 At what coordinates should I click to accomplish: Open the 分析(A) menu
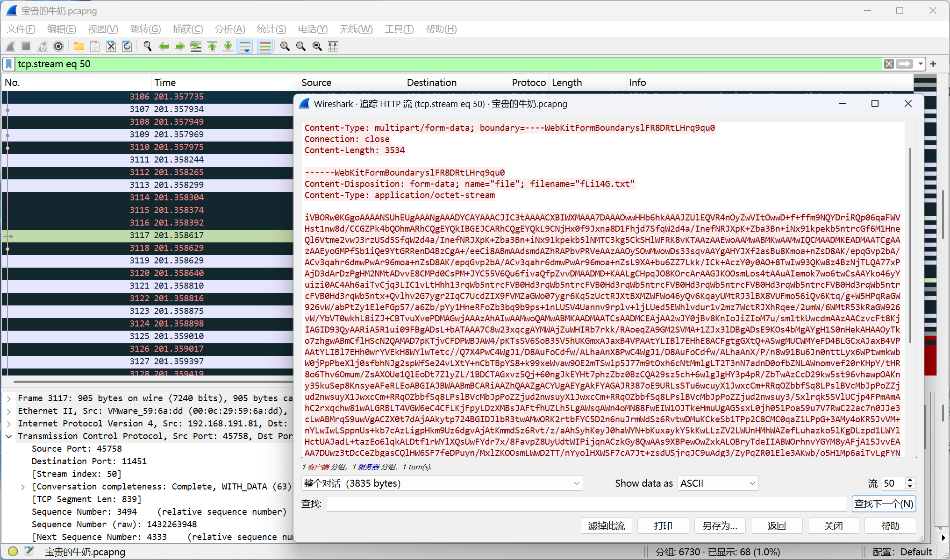(x=229, y=29)
